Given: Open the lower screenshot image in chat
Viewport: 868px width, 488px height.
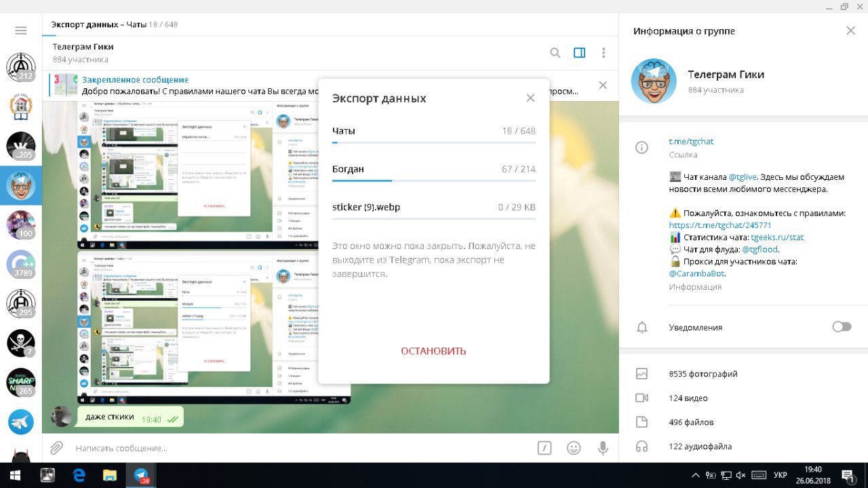Looking at the screenshot, I should point(214,328).
